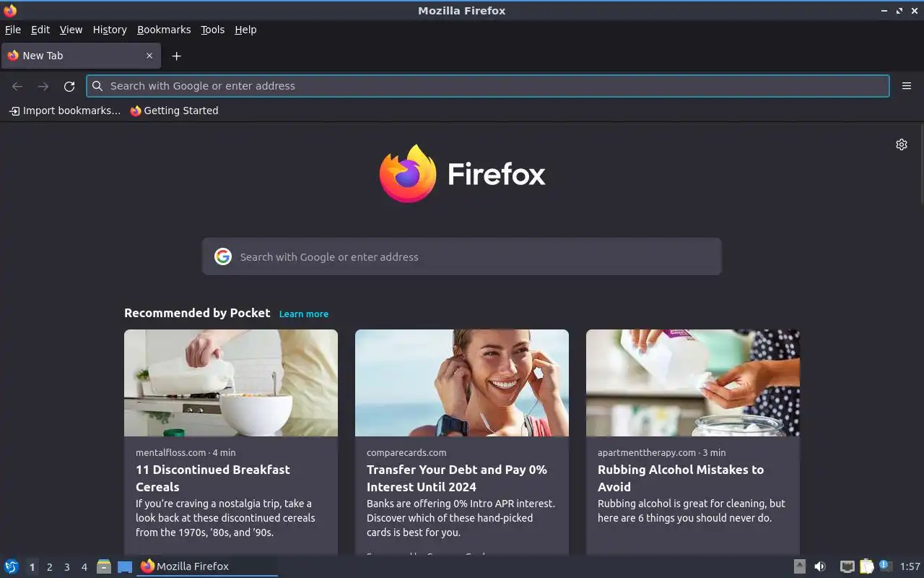Screen dimensions: 924x578
Task: Open Getting Started bookmark
Action: coord(174,111)
